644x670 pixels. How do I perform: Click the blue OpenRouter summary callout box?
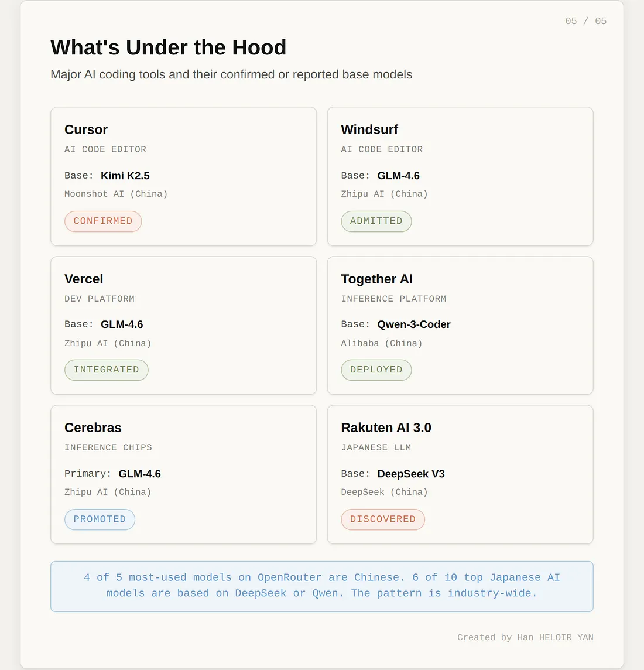click(x=322, y=586)
